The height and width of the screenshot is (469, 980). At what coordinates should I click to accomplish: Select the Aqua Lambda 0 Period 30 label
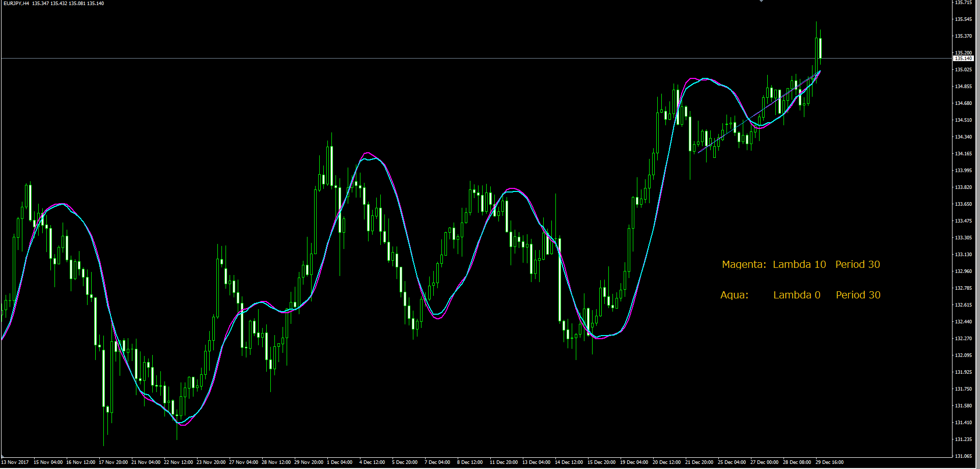pos(800,295)
